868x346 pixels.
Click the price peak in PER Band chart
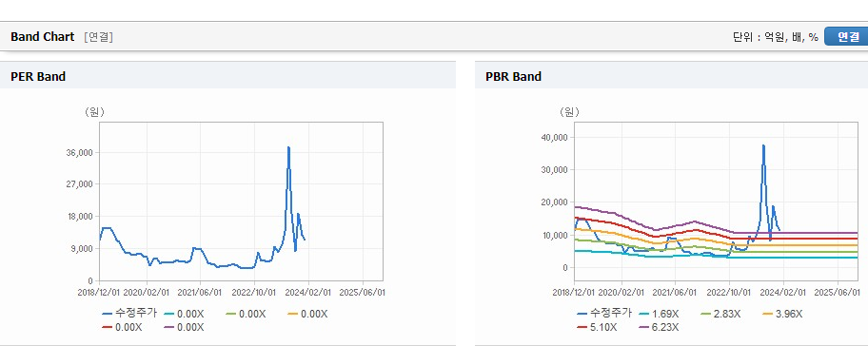click(288, 147)
